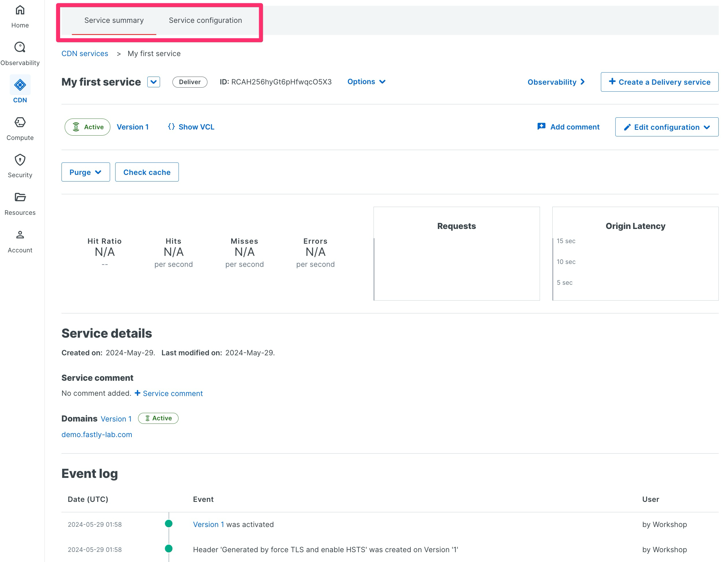Open the Options dropdown

[x=366, y=82]
